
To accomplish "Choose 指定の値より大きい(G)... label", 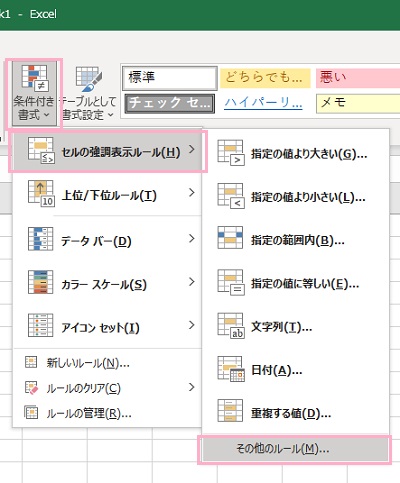I will tap(309, 154).
